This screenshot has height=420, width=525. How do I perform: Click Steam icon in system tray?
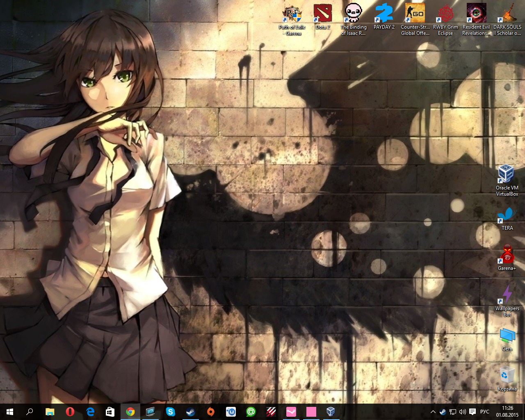(x=443, y=412)
